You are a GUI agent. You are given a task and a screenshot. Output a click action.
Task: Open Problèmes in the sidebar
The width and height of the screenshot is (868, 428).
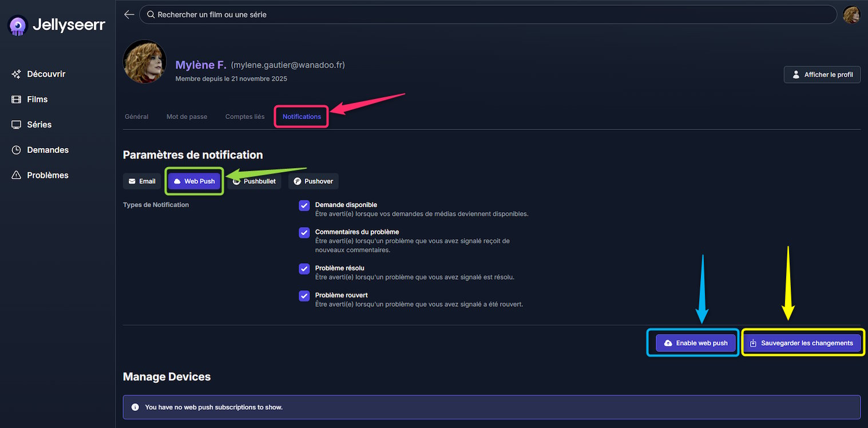pyautogui.click(x=47, y=175)
